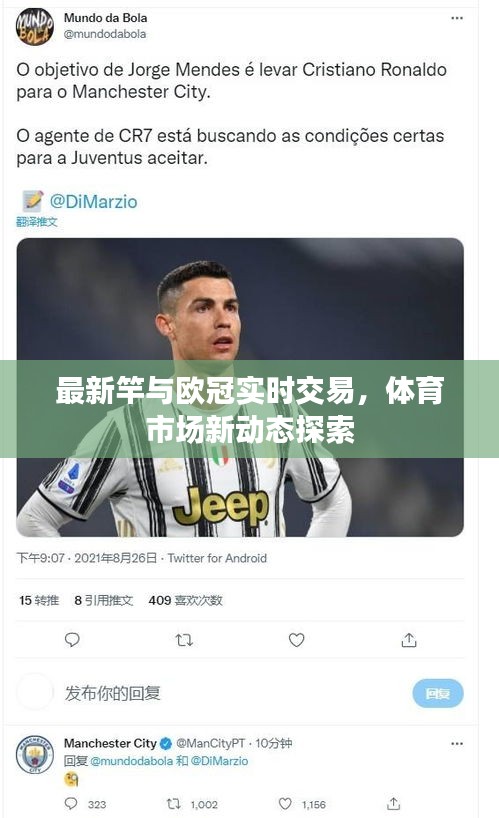Share the Manchester City reply tweet
Screen dimensions: 499x818
(x=394, y=803)
